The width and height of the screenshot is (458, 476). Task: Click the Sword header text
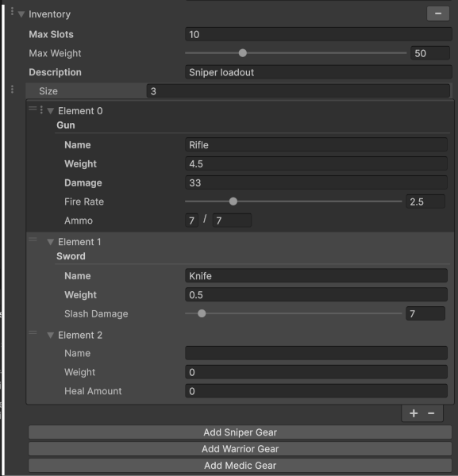(71, 256)
